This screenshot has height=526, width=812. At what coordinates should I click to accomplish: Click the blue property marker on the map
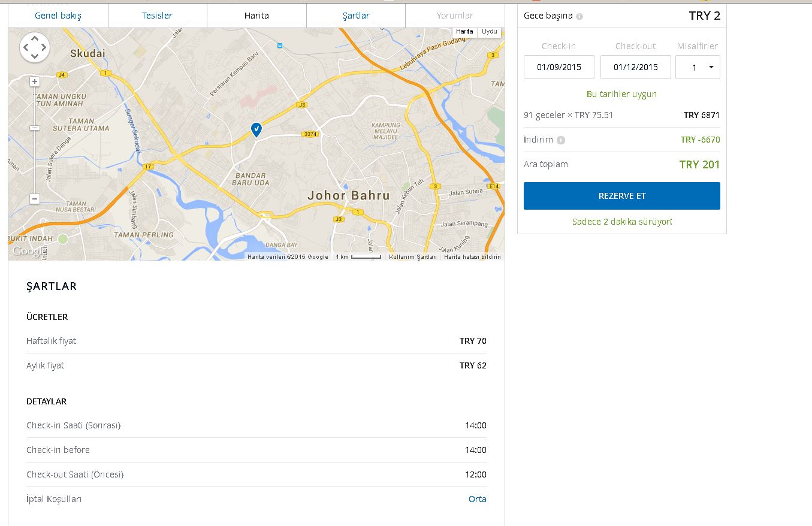pos(256,129)
